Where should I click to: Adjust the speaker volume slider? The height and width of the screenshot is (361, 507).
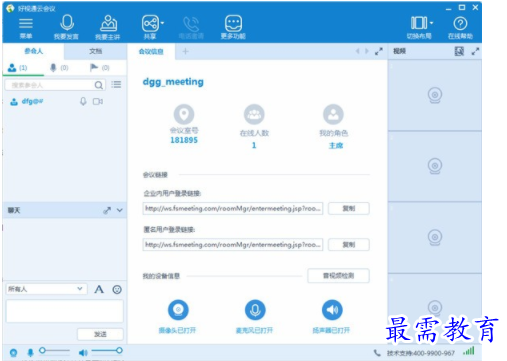click(x=107, y=350)
